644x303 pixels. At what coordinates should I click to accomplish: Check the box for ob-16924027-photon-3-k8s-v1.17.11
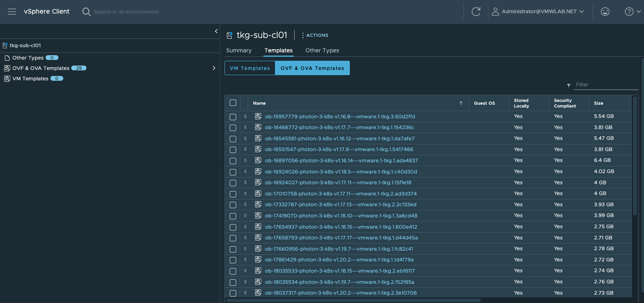tap(233, 183)
